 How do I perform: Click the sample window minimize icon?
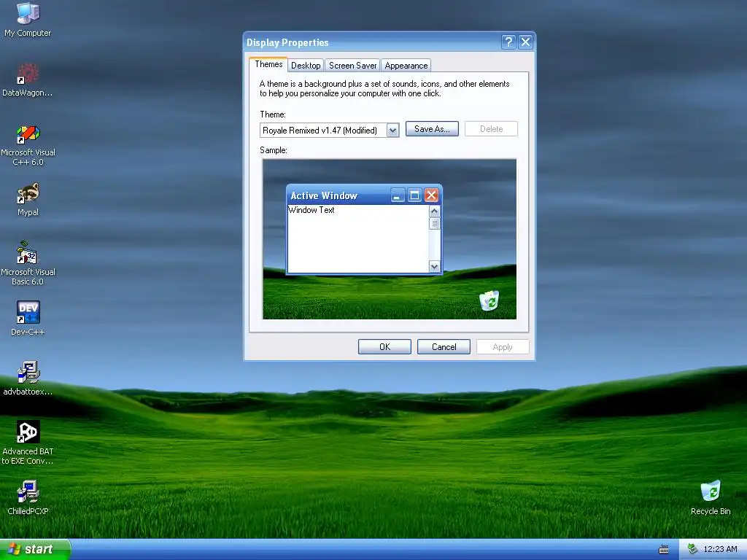[x=398, y=195]
